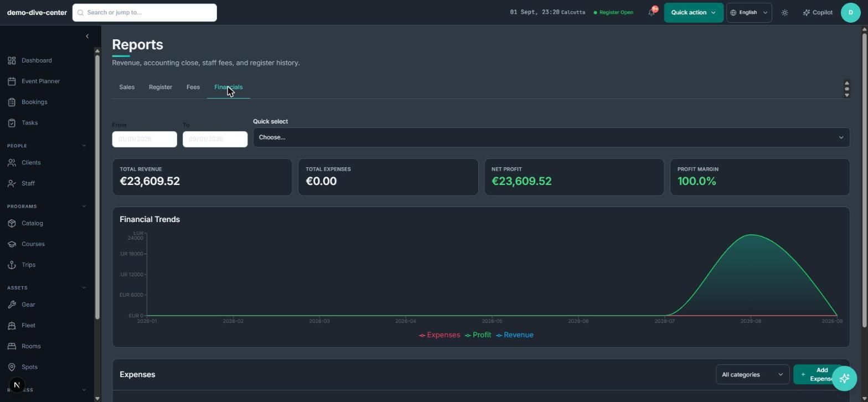Image resolution: width=868 pixels, height=402 pixels.
Task: Open Gear with the wrench icon
Action: click(28, 305)
